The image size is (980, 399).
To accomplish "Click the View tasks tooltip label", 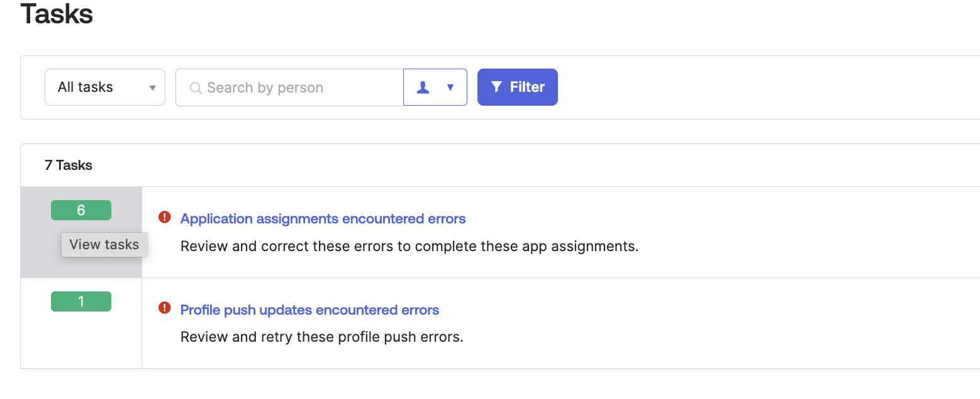I will point(104,245).
